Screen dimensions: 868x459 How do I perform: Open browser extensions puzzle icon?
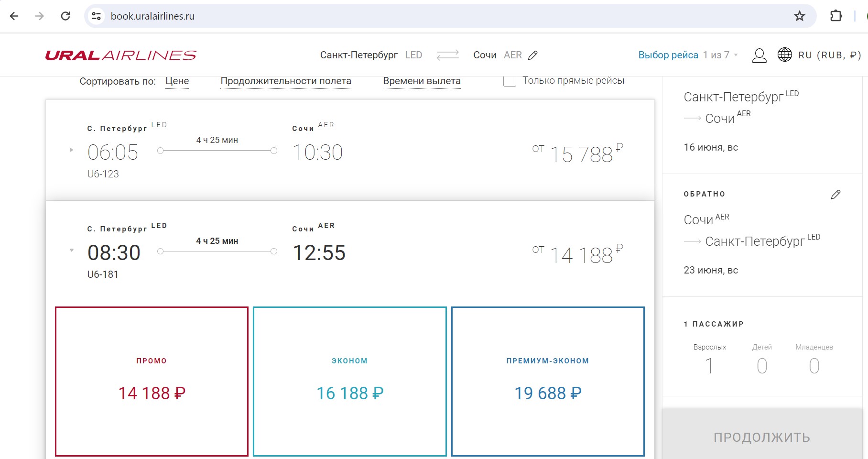click(836, 16)
